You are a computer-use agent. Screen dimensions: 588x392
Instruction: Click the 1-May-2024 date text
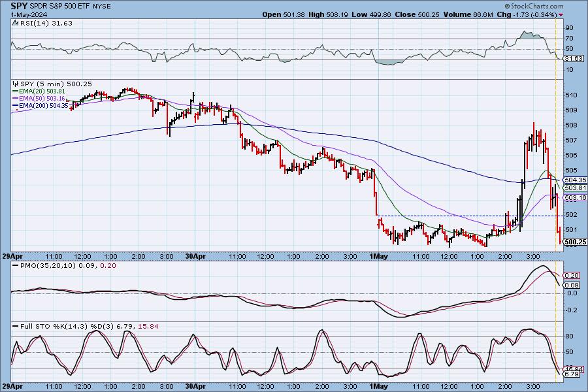29,14
